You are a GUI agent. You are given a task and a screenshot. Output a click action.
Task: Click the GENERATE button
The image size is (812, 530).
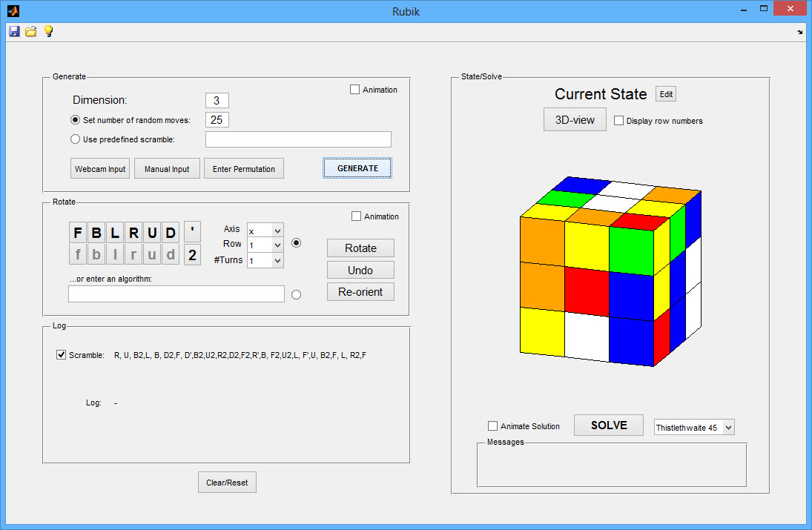[357, 168]
